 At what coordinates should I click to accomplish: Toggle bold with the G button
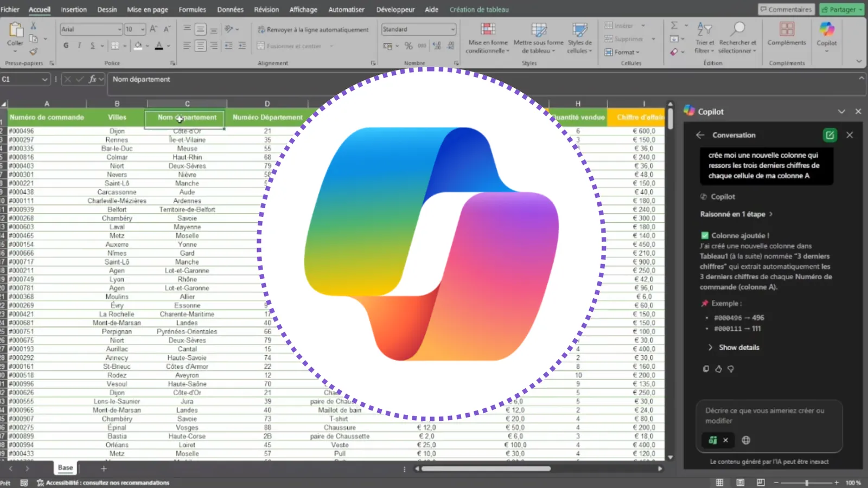point(66,46)
